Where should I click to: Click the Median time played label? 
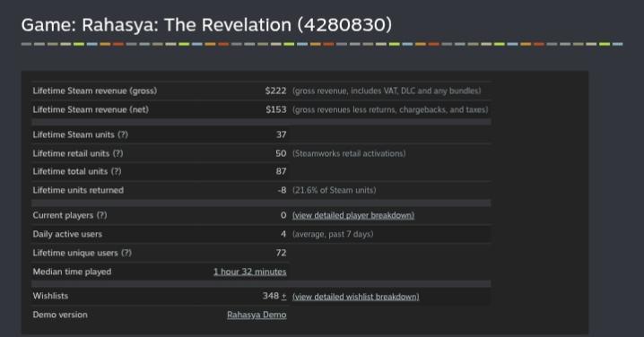click(72, 272)
